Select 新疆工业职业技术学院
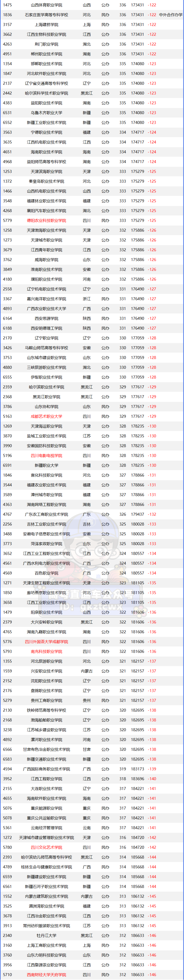 [x=47, y=122]
